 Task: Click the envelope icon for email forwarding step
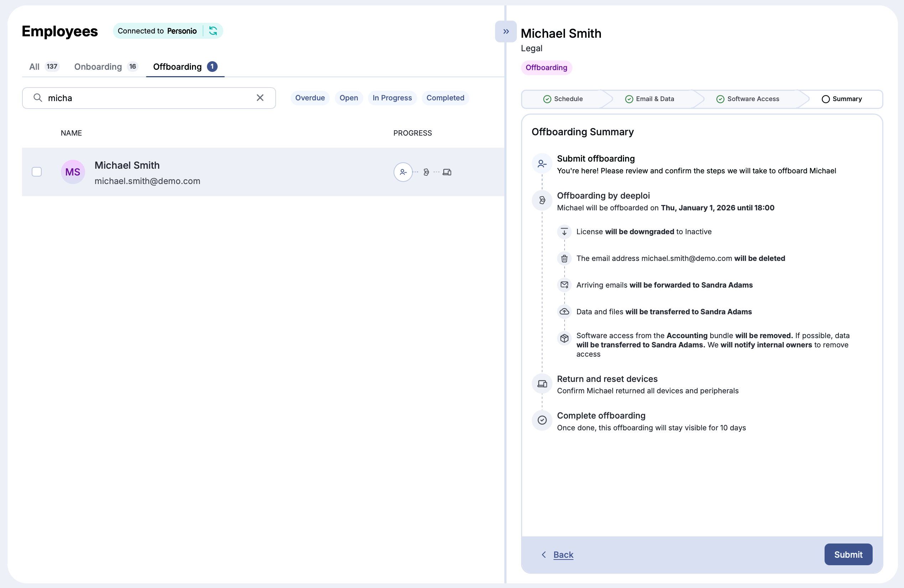[564, 285]
